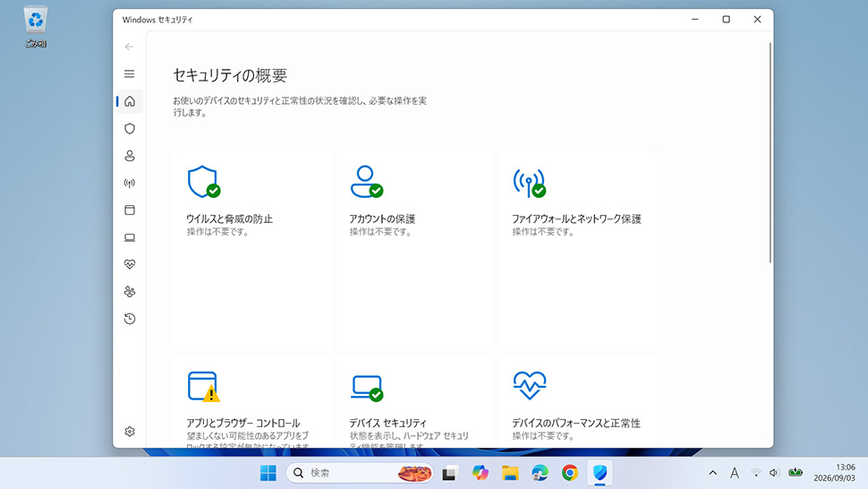Open File Explorer from the taskbar
Image resolution: width=868 pixels, height=489 pixels.
[x=510, y=473]
